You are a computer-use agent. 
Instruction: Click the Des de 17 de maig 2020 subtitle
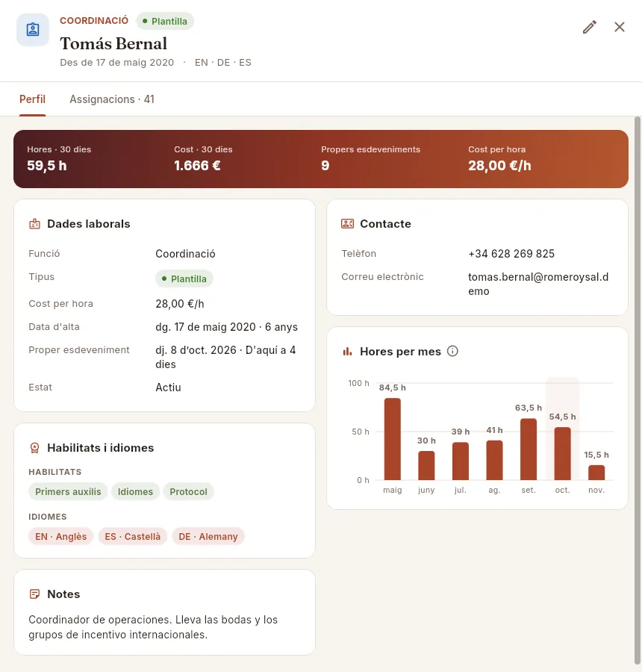point(117,63)
